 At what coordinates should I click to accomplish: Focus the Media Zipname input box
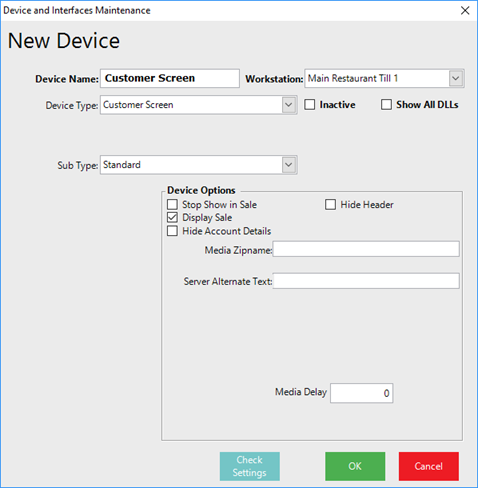click(366, 249)
